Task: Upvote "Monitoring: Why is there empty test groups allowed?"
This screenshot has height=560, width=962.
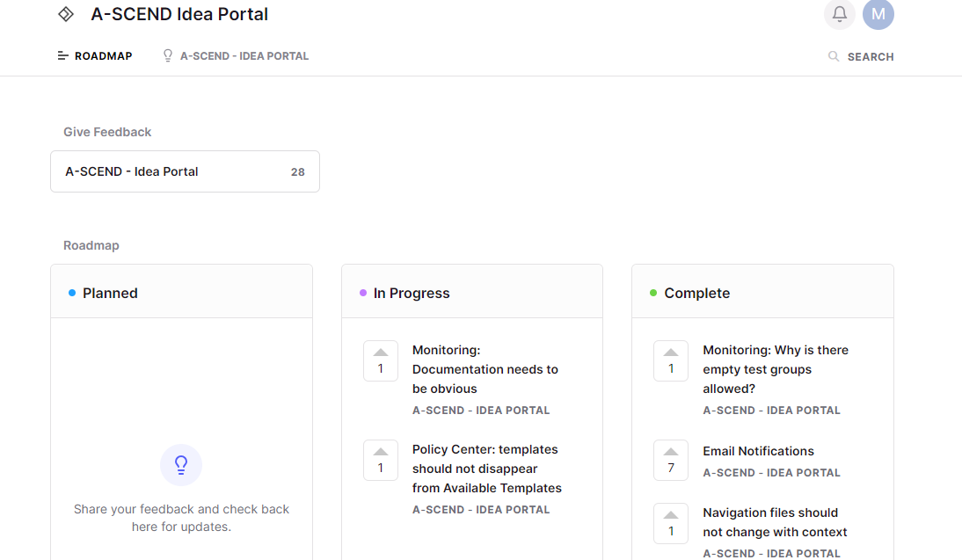Action: (x=670, y=360)
